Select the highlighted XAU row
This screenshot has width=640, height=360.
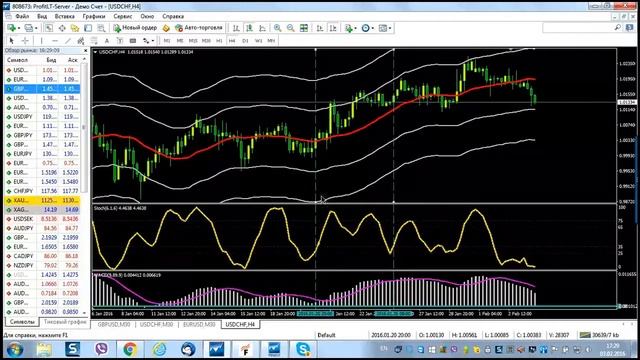click(x=42, y=200)
